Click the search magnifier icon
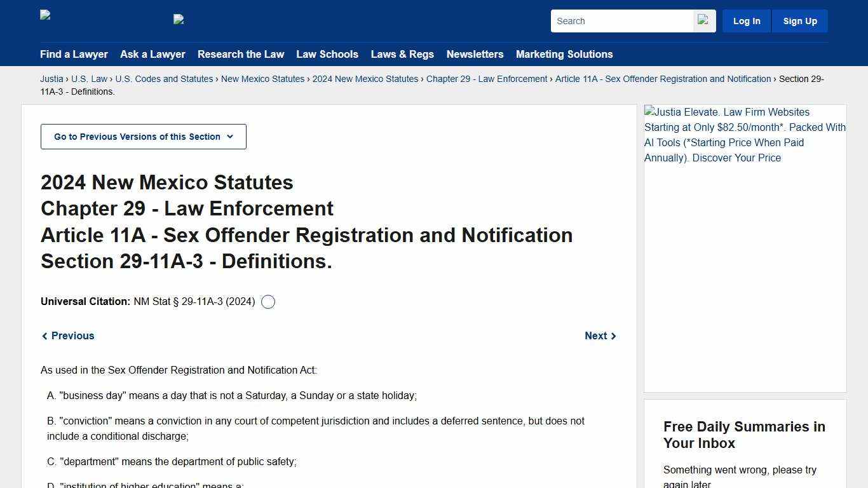 tap(703, 20)
